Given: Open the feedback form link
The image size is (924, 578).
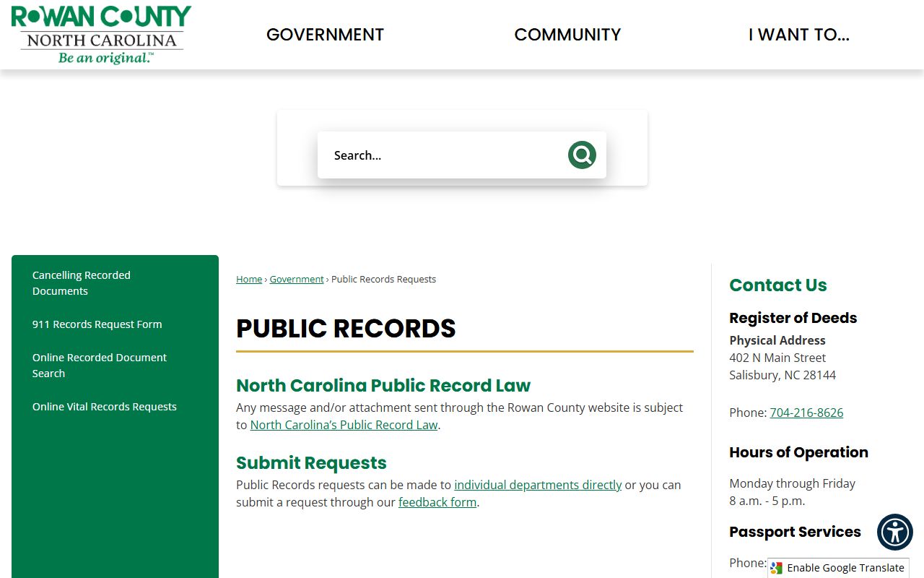Looking at the screenshot, I should [x=437, y=502].
